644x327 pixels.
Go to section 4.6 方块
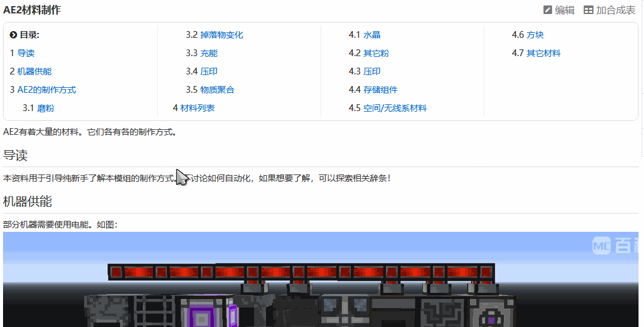535,35
